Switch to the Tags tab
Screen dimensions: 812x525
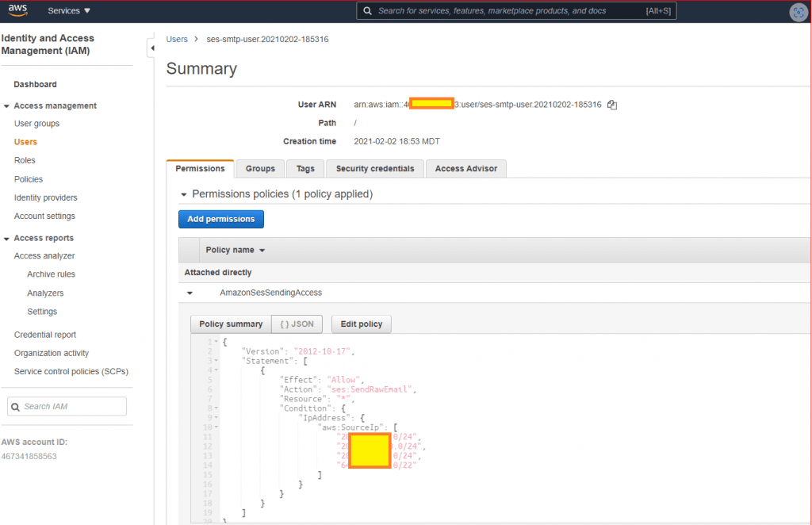click(305, 169)
